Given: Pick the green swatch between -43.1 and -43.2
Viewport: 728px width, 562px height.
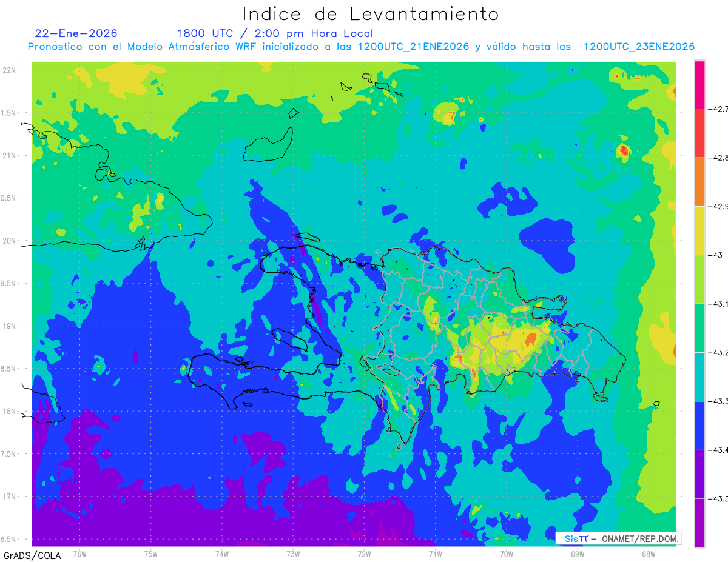Looking at the screenshot, I should pos(699,328).
